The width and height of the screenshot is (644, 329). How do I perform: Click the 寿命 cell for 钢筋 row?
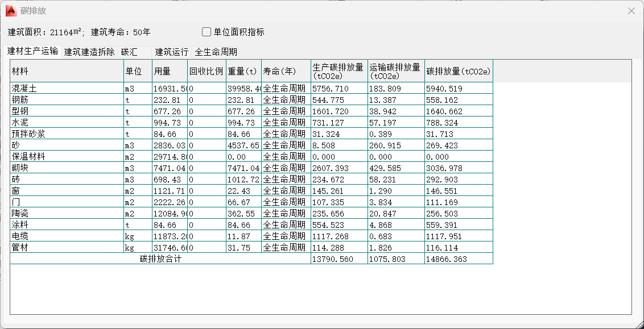[x=286, y=100]
